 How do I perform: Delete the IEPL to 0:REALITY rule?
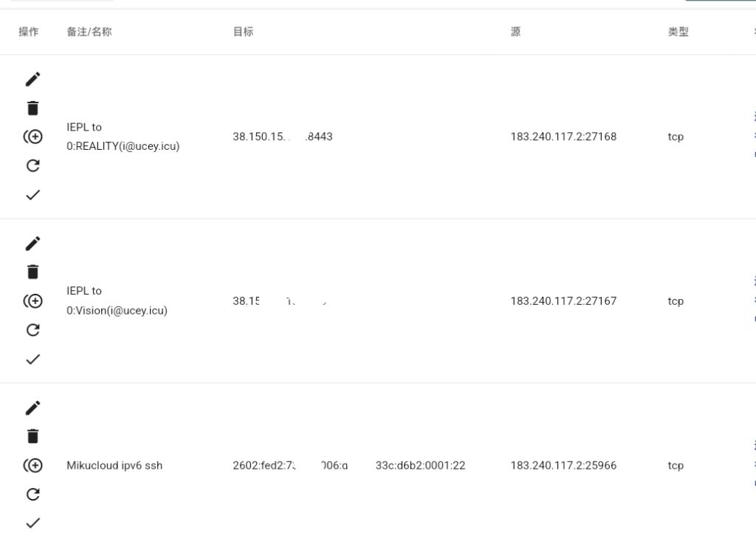(32, 109)
